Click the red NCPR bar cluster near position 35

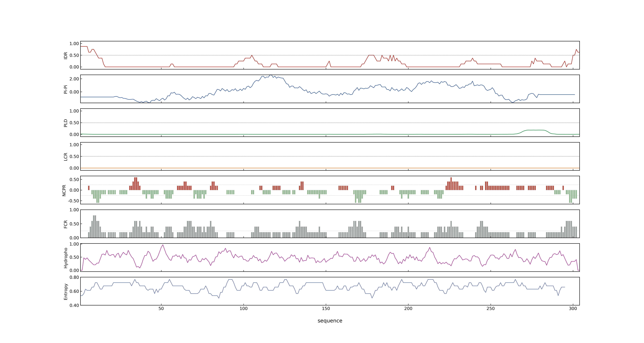(x=135, y=184)
